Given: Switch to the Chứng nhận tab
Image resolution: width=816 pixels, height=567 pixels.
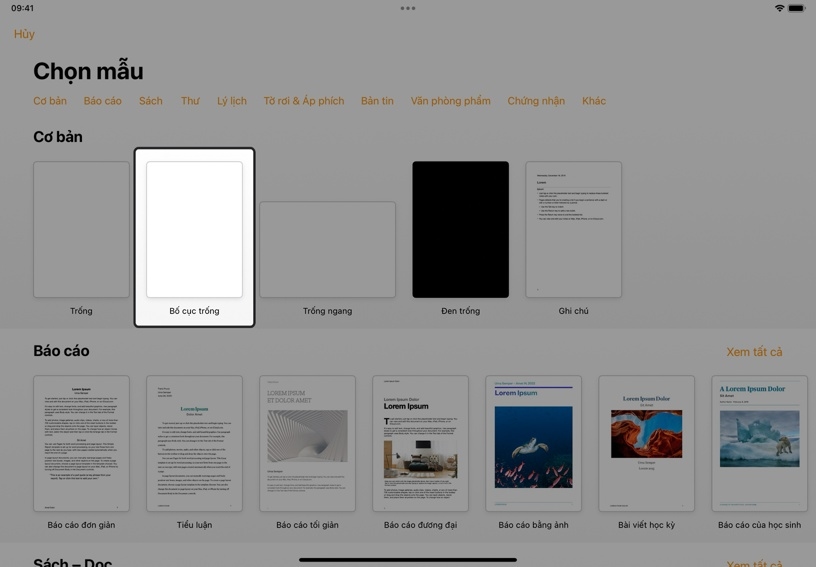Looking at the screenshot, I should pyautogui.click(x=536, y=101).
